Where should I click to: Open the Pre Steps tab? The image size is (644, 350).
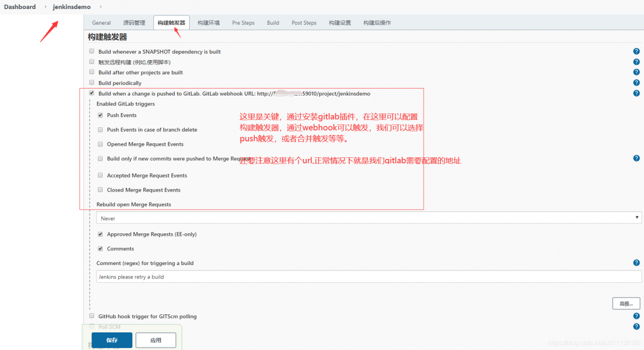point(244,23)
